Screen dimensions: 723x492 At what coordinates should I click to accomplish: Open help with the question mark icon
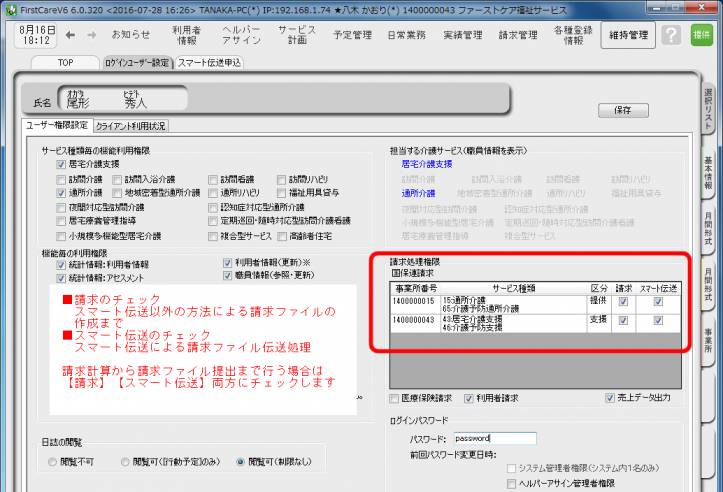(x=672, y=35)
